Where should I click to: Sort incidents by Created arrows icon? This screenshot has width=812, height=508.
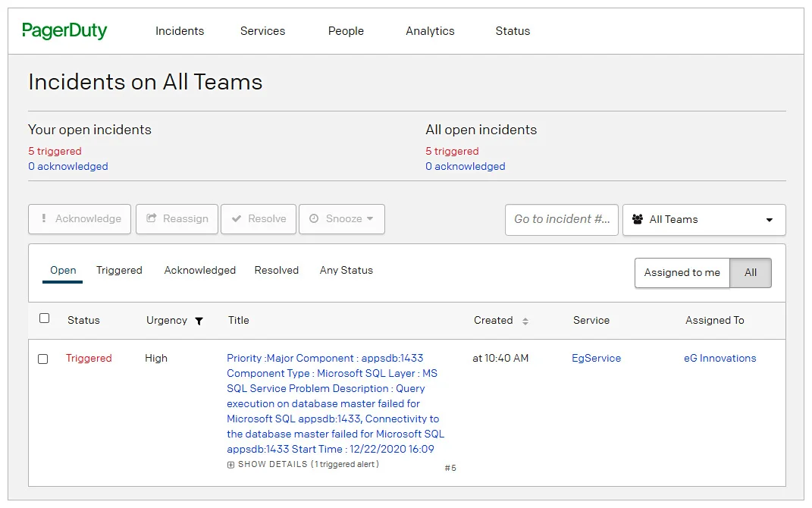click(x=525, y=321)
